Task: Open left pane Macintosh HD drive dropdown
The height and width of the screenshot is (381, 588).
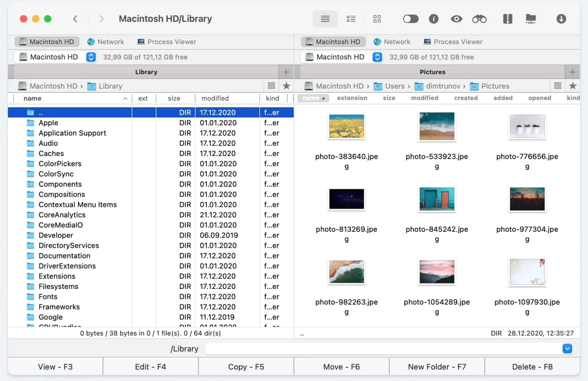Action: click(91, 57)
